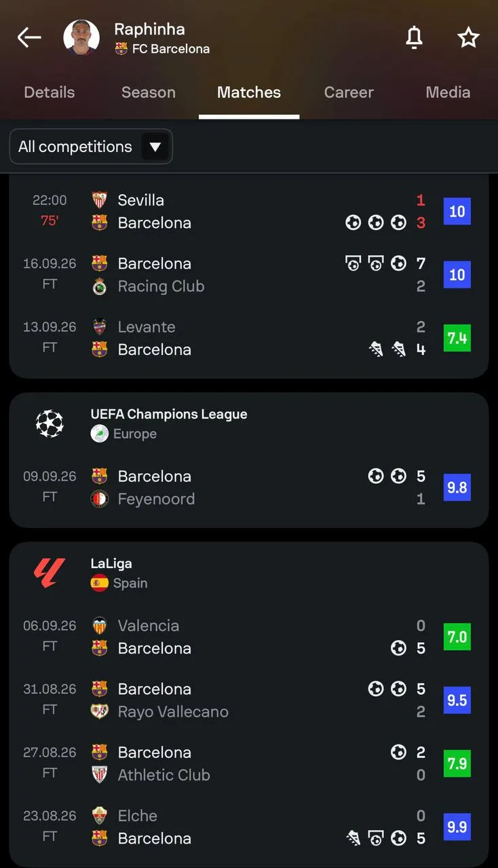
Task: Tap the LaLiga logo icon
Action: point(50,573)
